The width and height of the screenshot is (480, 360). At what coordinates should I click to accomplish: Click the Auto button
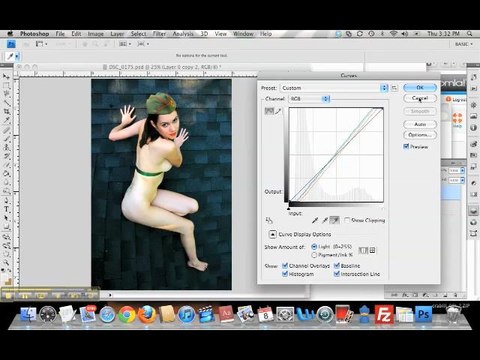[x=420, y=124]
